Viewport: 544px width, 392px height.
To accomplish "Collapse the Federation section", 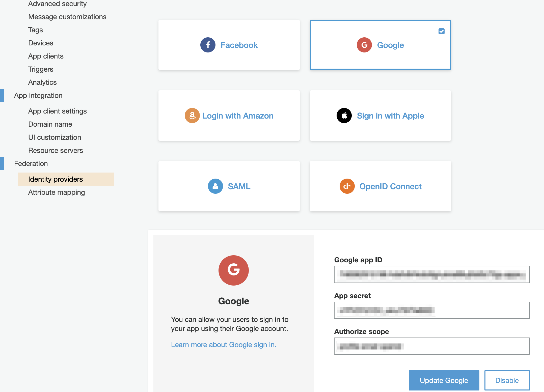I will pos(31,163).
